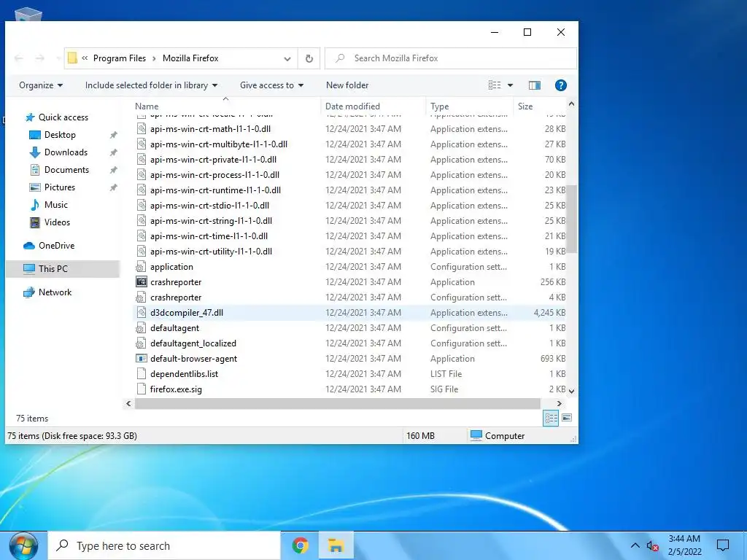Sort by the Date modified column header
The height and width of the screenshot is (560, 747).
coord(373,106)
